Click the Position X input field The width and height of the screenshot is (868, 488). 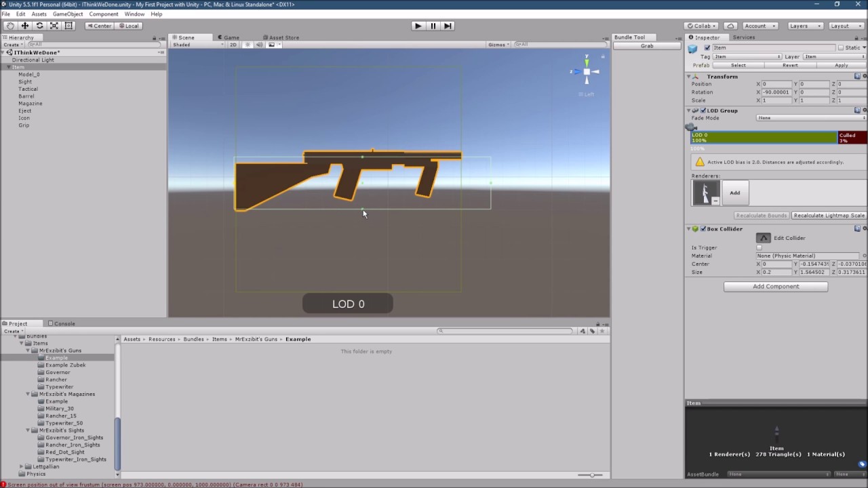click(x=776, y=84)
